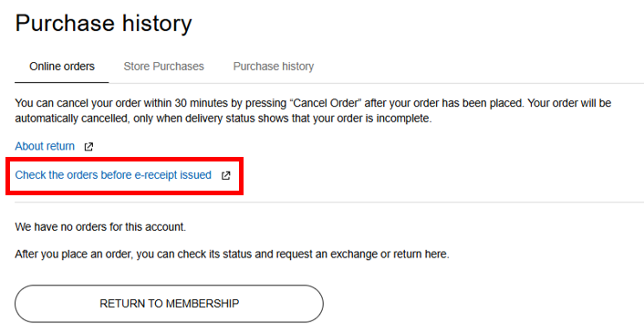Follow the About return link

pos(45,146)
